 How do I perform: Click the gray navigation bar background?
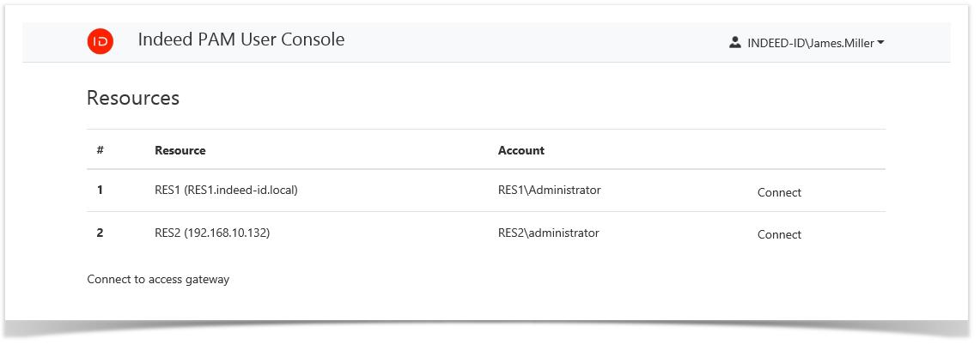[x=515, y=42]
